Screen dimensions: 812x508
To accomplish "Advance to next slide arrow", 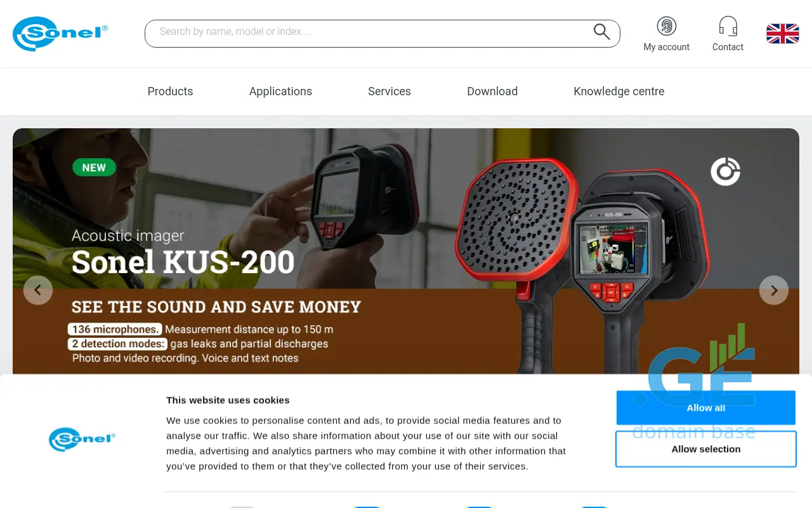I will (x=774, y=290).
